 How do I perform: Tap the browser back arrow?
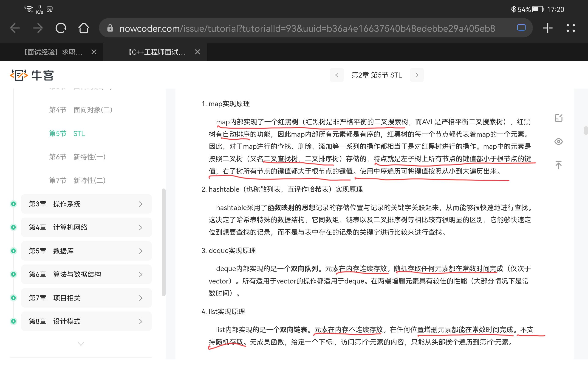(x=15, y=28)
